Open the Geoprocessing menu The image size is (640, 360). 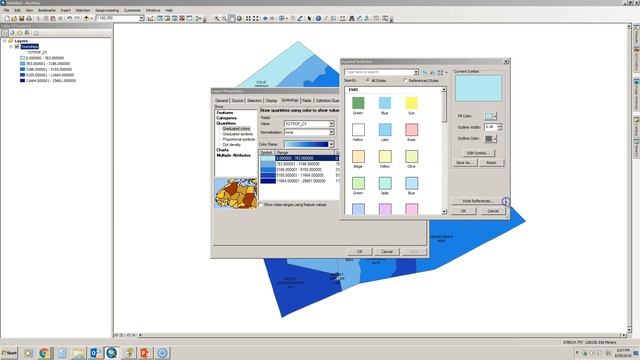[107, 10]
